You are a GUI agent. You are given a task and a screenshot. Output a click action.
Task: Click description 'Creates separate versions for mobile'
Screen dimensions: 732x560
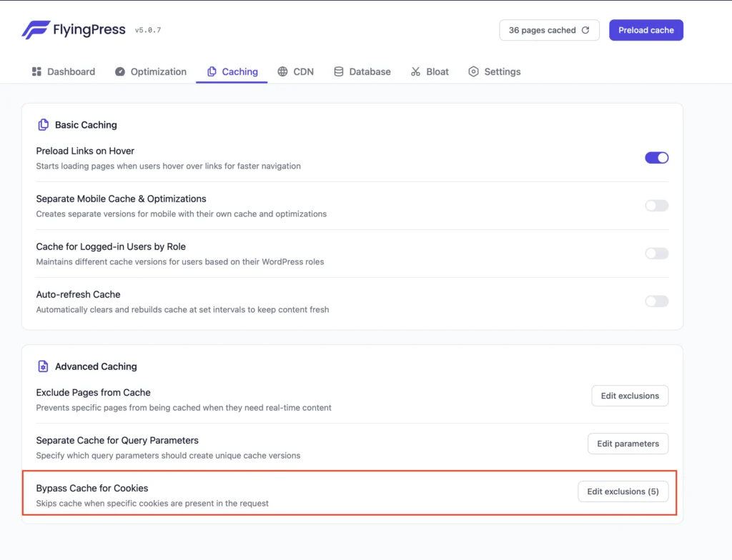pos(181,214)
